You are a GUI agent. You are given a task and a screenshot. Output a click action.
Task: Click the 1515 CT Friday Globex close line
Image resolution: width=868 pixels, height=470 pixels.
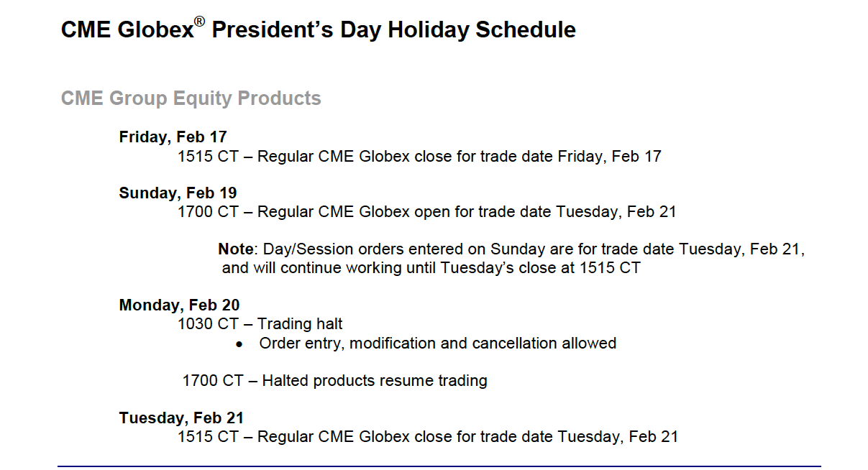pyautogui.click(x=419, y=156)
